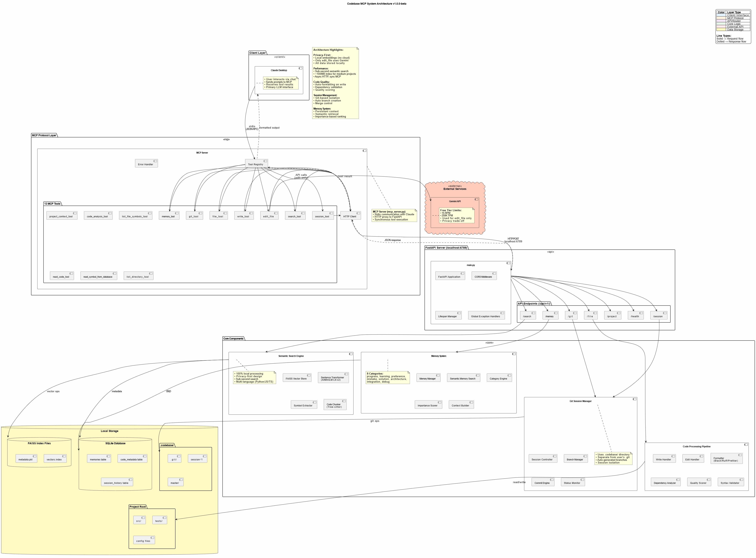
Task: Click the edit_file tool box
Action: 269,216
